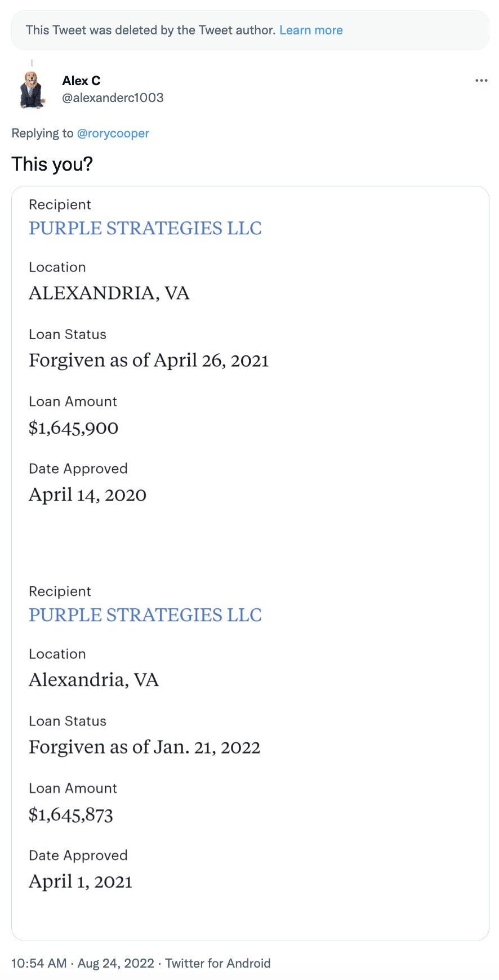Click the $1,645,900 loan amount
The width and height of the screenshot is (499, 980).
click(x=74, y=428)
